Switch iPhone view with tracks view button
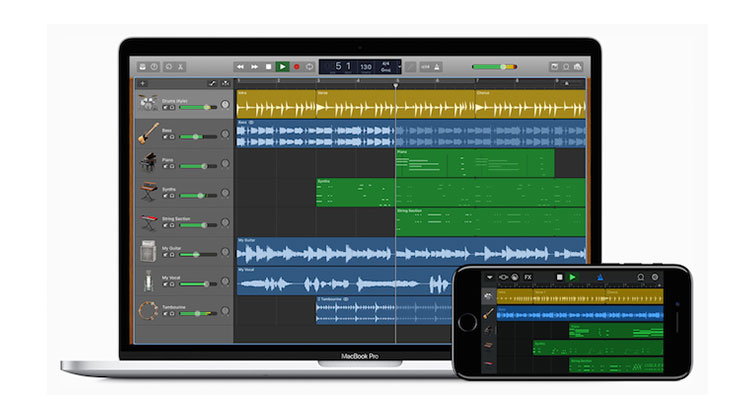The image size is (750, 400). point(503,277)
